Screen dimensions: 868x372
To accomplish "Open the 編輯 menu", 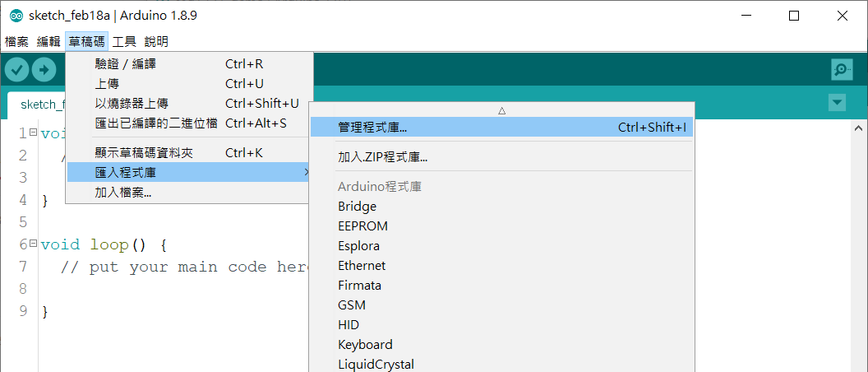I will pos(48,42).
